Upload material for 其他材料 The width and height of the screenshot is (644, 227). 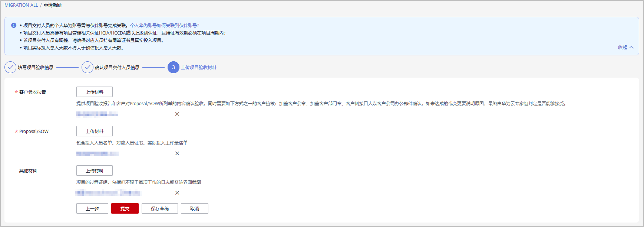click(x=95, y=171)
